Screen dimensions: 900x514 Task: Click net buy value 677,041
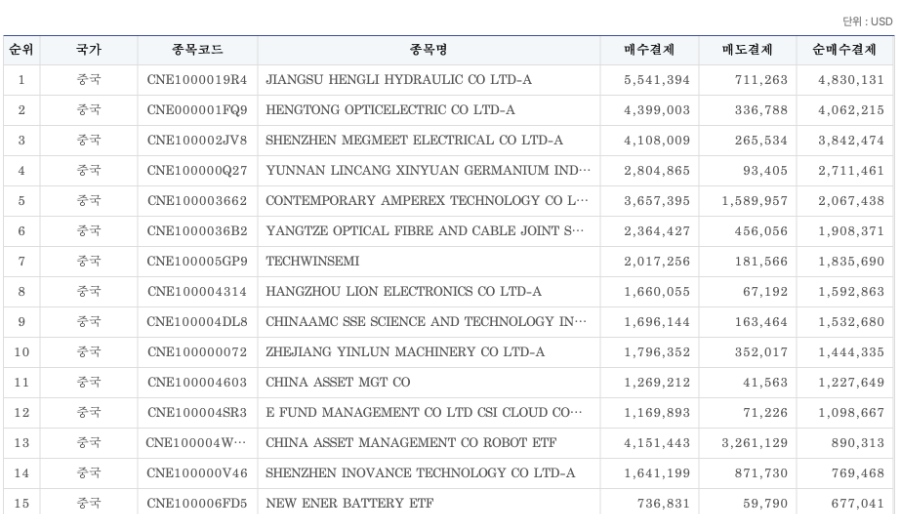[x=858, y=504]
